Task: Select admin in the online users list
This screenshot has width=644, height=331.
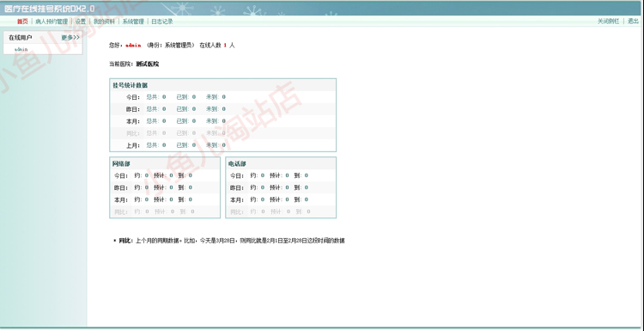Action: click(21, 49)
